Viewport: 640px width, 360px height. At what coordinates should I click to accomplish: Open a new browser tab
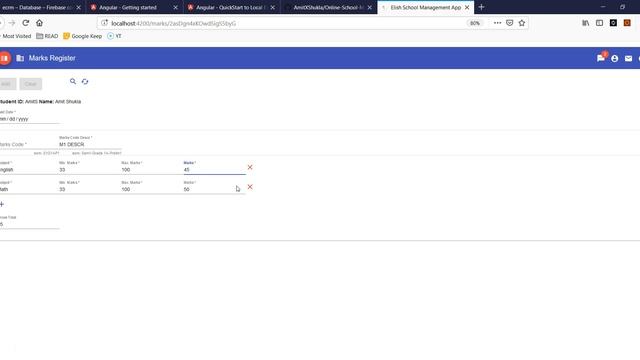(481, 7)
